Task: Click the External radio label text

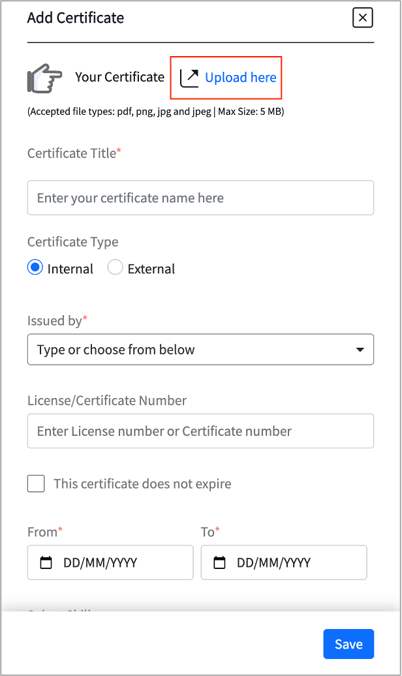Action: coord(151,269)
